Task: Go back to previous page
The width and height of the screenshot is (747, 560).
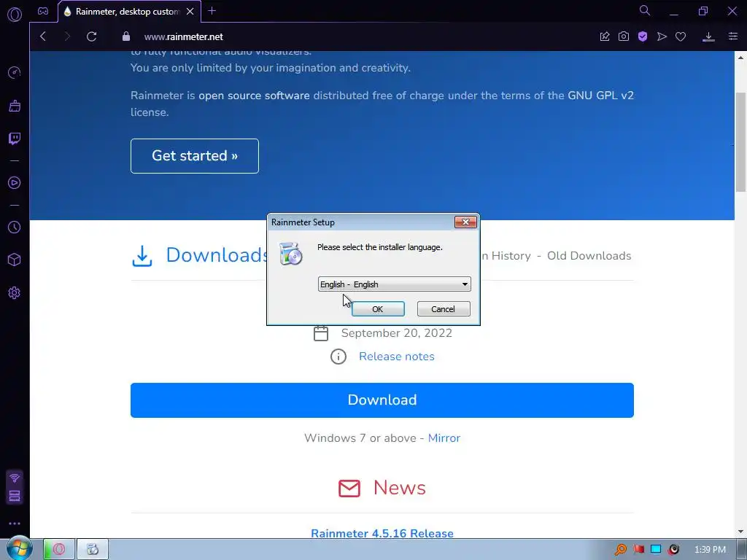Action: tap(43, 36)
